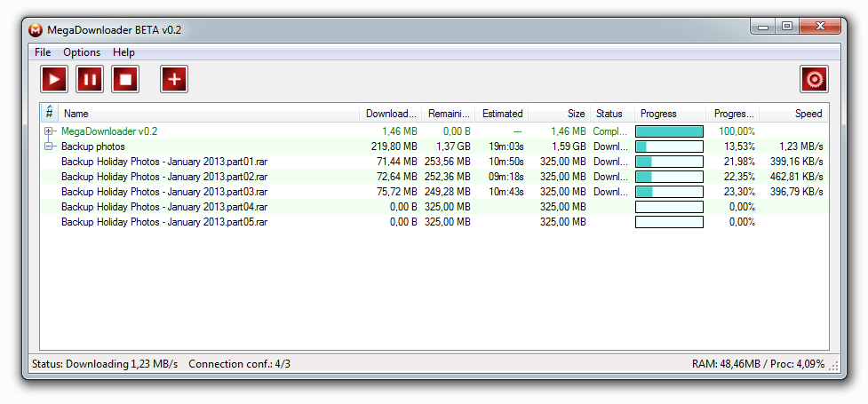Click the part03.rar progress bar
868x404 pixels.
tap(669, 192)
